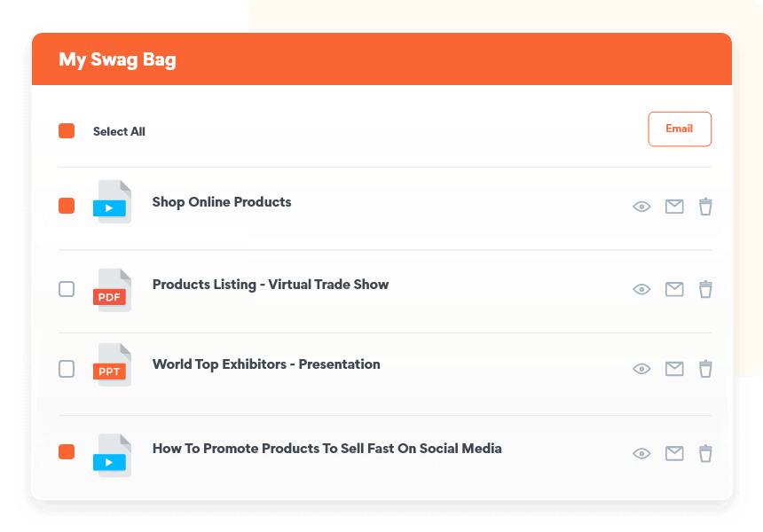Open the mail icon on World Top Exhibitors row
The image size is (763, 532).
(x=674, y=368)
